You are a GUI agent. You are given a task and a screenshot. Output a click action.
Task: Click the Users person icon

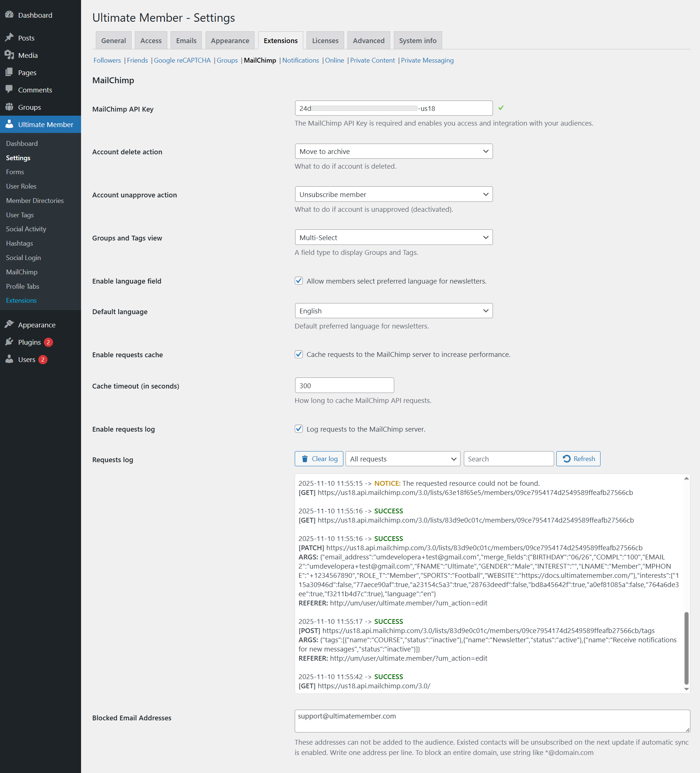(9, 359)
